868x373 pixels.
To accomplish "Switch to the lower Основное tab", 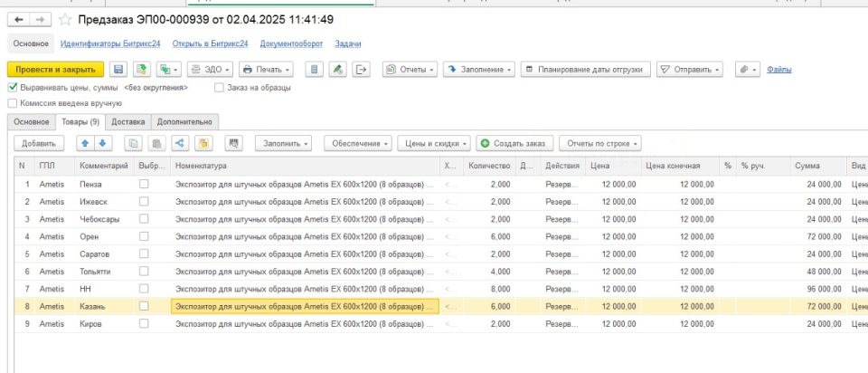I will pos(32,121).
